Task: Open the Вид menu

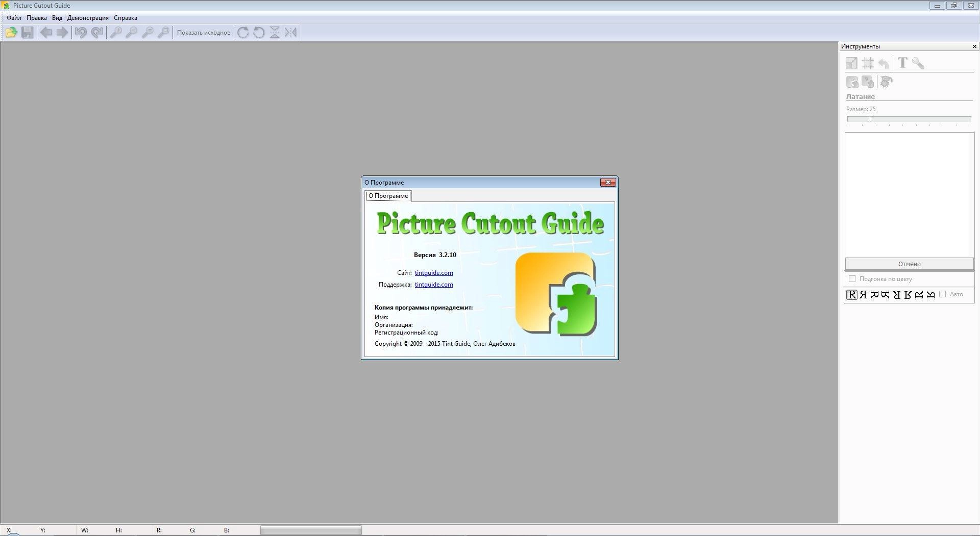Action: click(x=57, y=18)
